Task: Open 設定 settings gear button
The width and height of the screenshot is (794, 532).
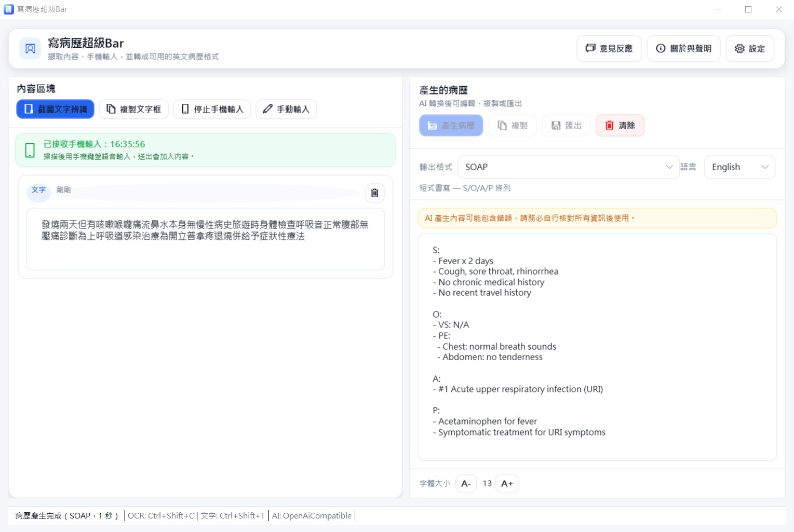Action: pos(750,49)
